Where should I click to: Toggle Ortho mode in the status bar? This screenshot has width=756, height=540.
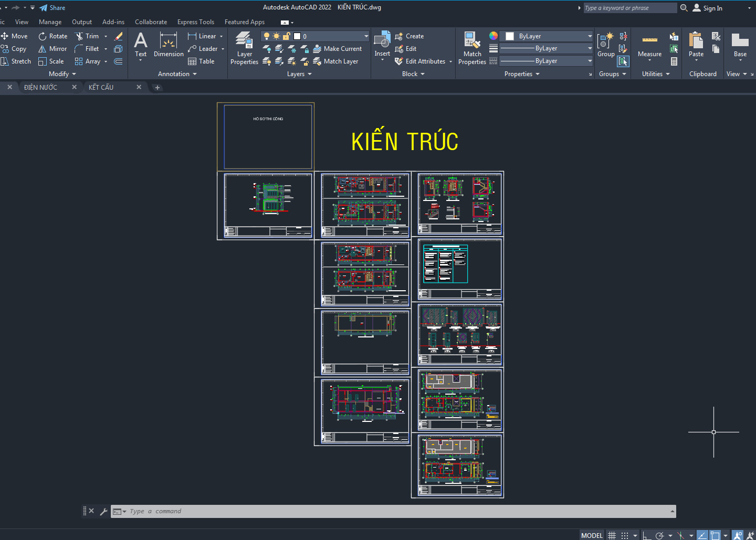(x=647, y=535)
